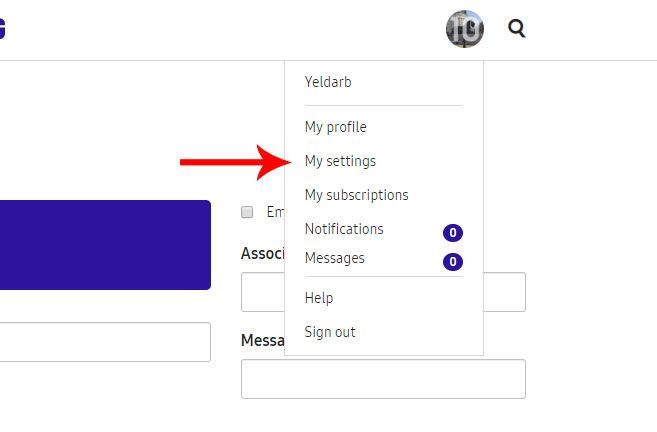Image resolution: width=657 pixels, height=432 pixels.
Task: Choose My settings in the user menu
Action: pyautogui.click(x=340, y=161)
